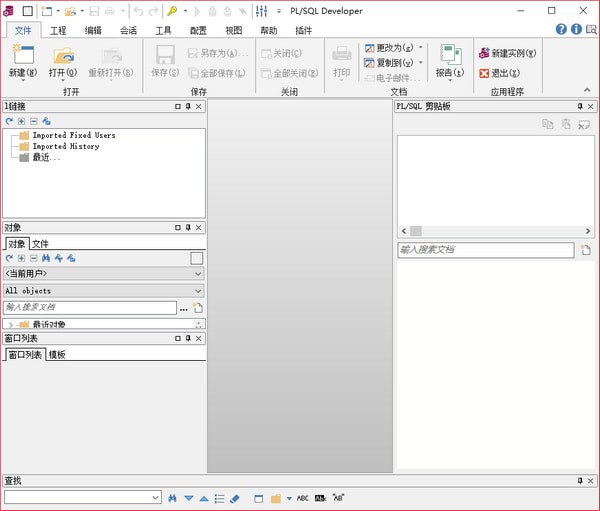Click the 新建实例 (New Instance) button
This screenshot has height=511, width=600.
tap(508, 53)
